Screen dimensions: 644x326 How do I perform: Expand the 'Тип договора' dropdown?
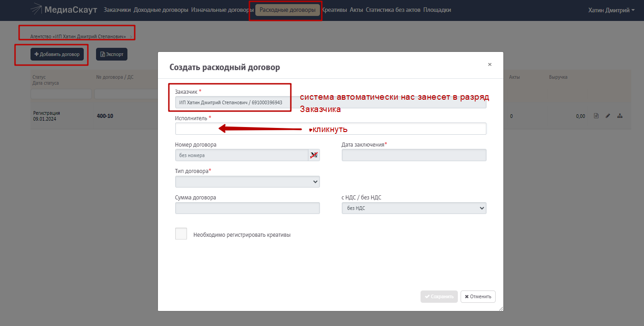tap(247, 182)
